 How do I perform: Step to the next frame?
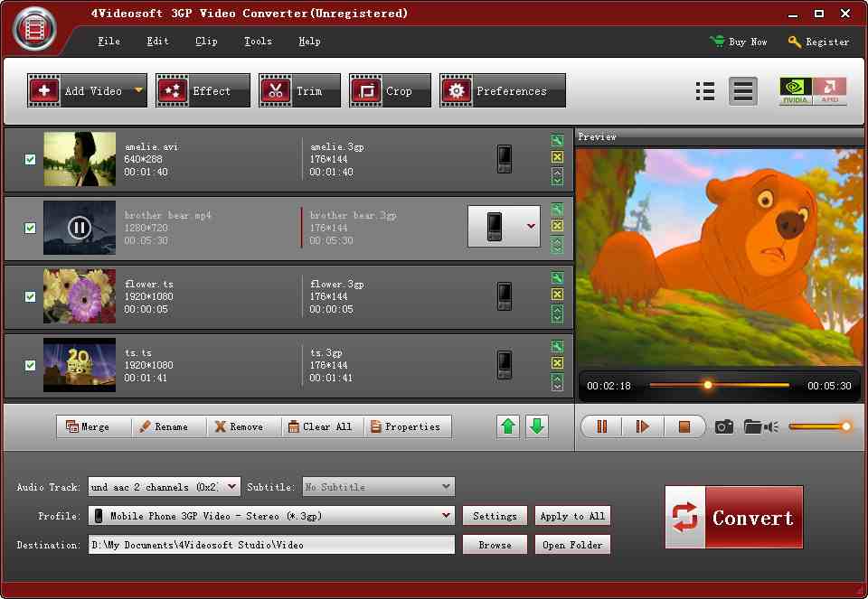pyautogui.click(x=642, y=426)
